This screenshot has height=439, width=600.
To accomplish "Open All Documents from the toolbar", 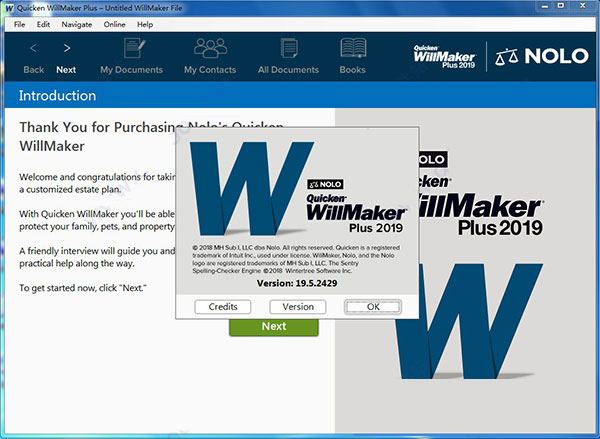I will (x=288, y=56).
